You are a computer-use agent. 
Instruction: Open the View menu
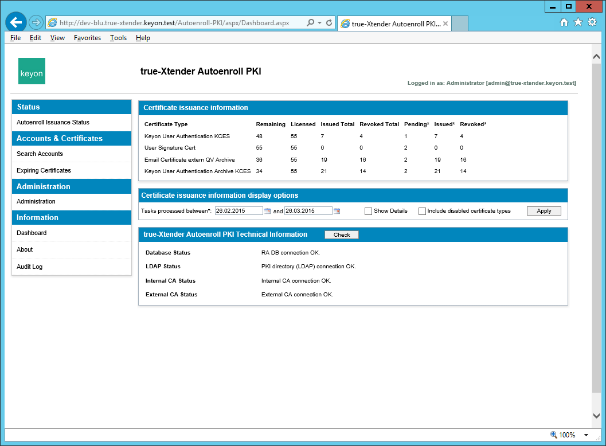coord(57,37)
